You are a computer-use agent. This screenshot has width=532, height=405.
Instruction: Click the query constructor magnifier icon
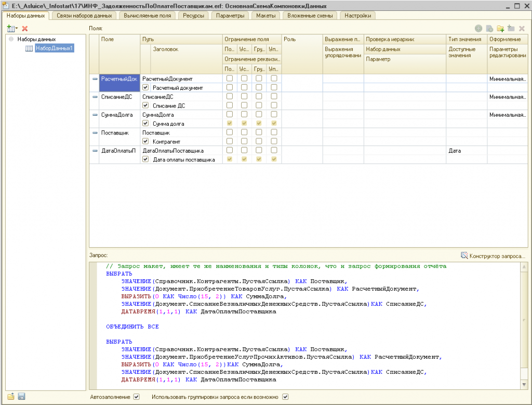(x=464, y=255)
